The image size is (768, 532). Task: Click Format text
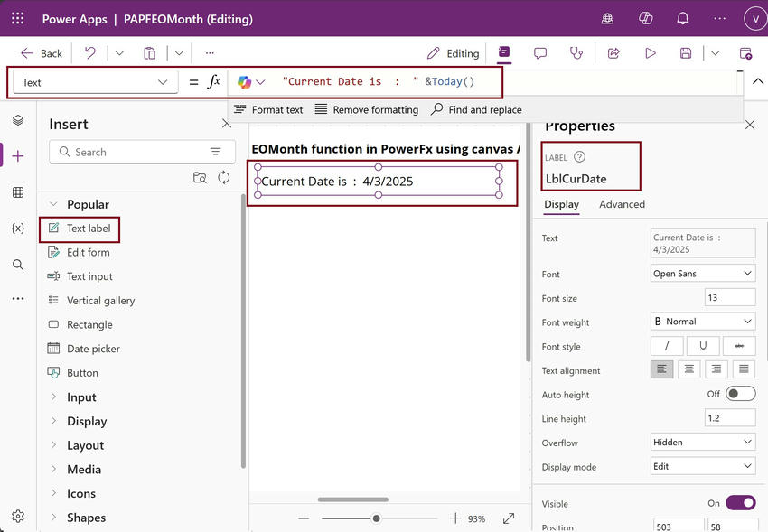pos(268,109)
